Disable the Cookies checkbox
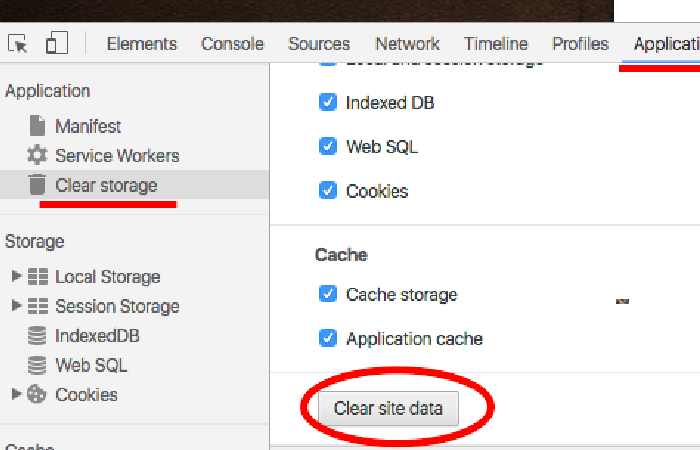Viewport: 700px width, 450px height. point(328,190)
